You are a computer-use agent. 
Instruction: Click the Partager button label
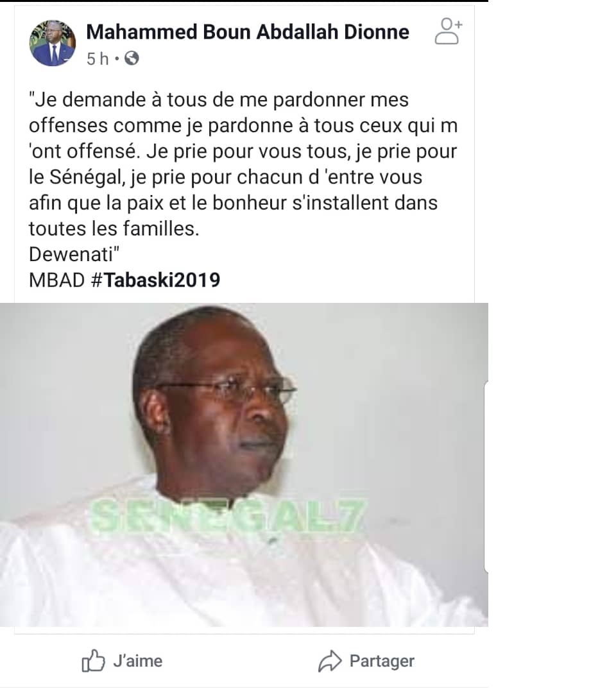coord(382,661)
